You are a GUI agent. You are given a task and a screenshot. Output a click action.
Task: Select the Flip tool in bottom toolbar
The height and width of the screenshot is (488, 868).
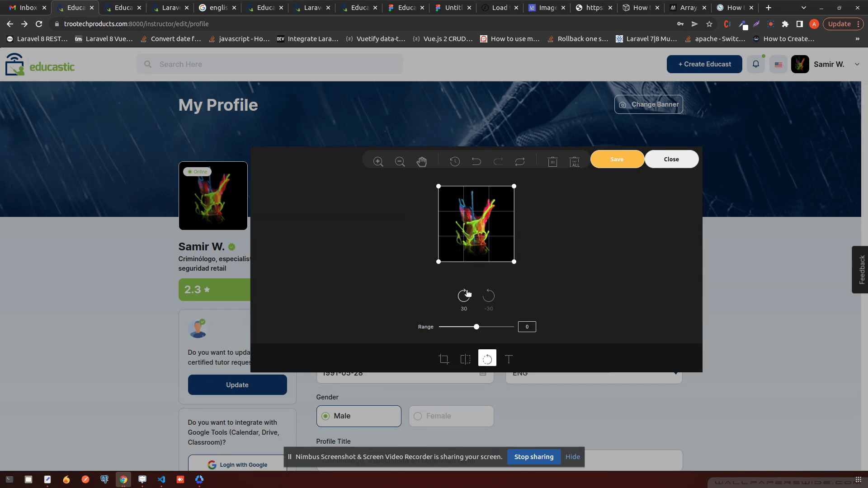pos(465,359)
